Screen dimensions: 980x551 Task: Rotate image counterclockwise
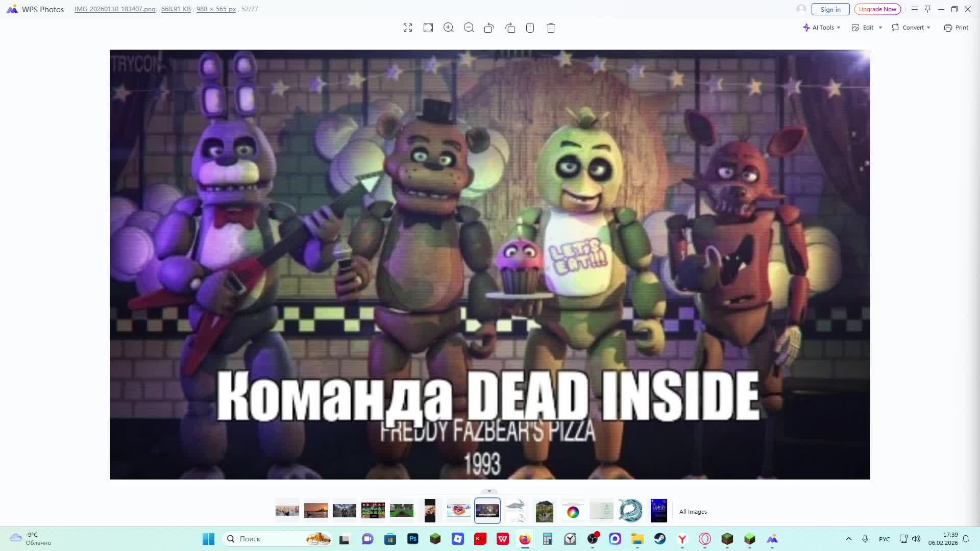coord(489,28)
